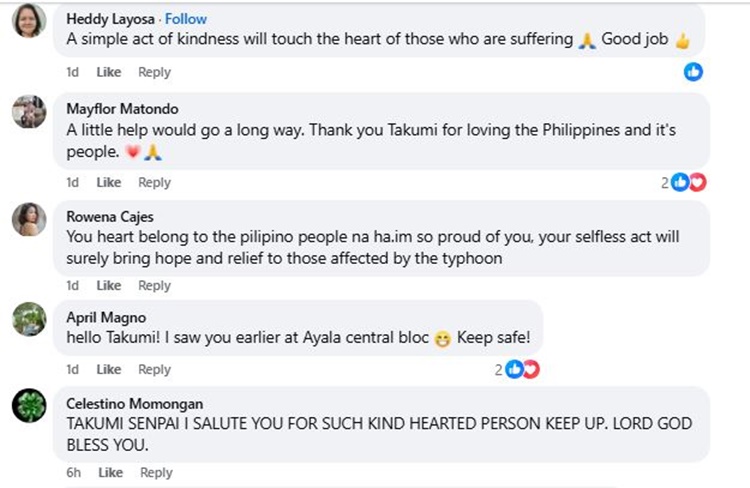Click the like reaction icon on Heddy's comment
This screenshot has width=750, height=488.
tap(693, 72)
